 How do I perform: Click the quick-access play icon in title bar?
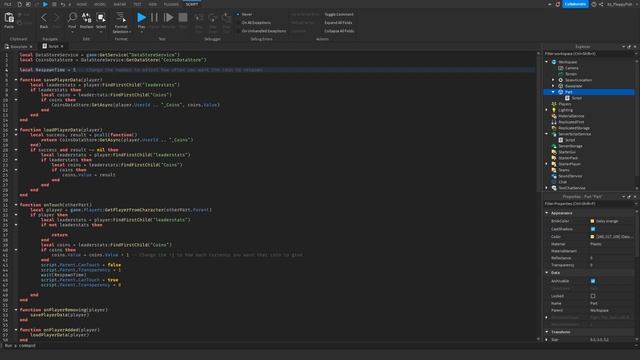(45, 4)
